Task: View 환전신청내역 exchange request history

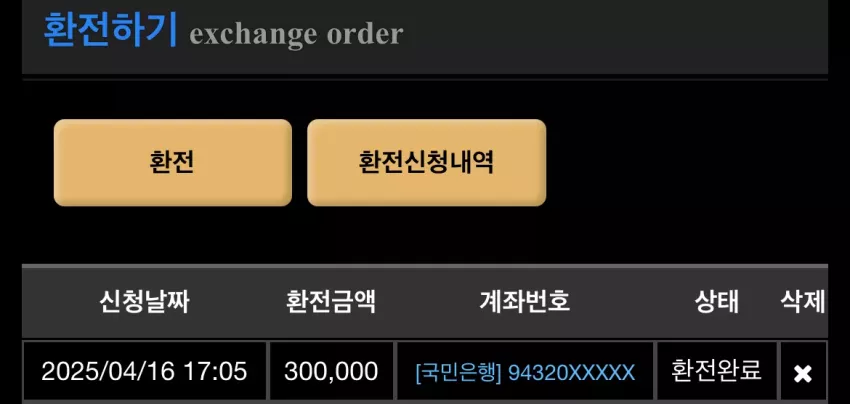Action: click(426, 162)
